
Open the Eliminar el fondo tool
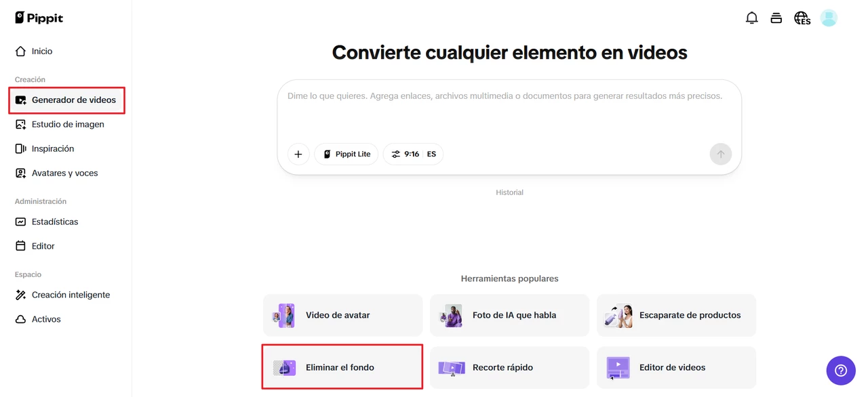click(342, 367)
